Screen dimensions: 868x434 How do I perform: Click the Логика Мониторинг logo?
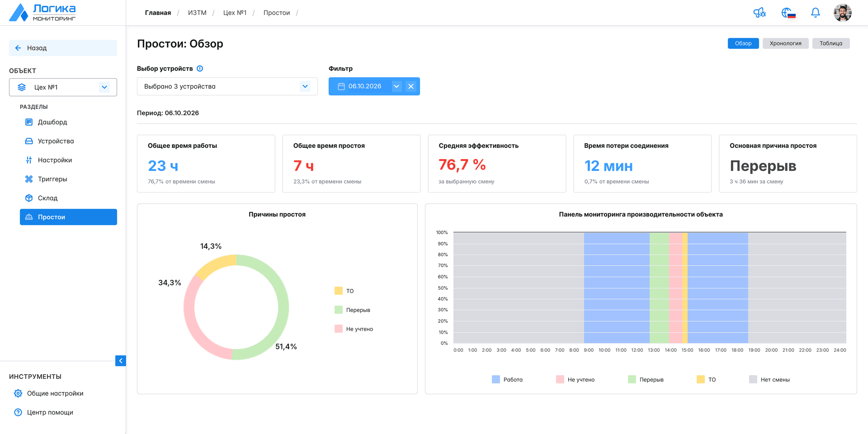coord(42,13)
